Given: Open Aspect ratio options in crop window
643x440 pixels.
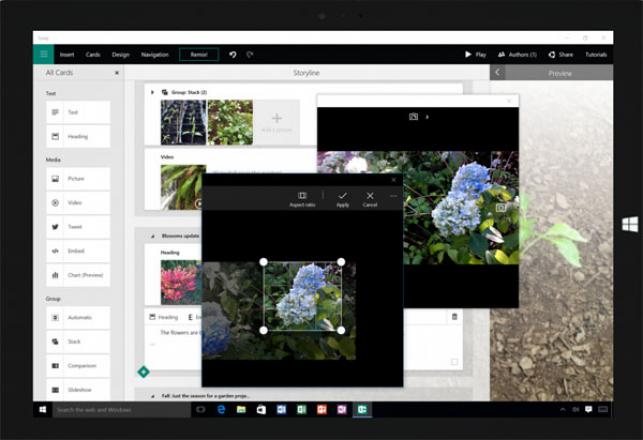Looking at the screenshot, I should pos(303,199).
